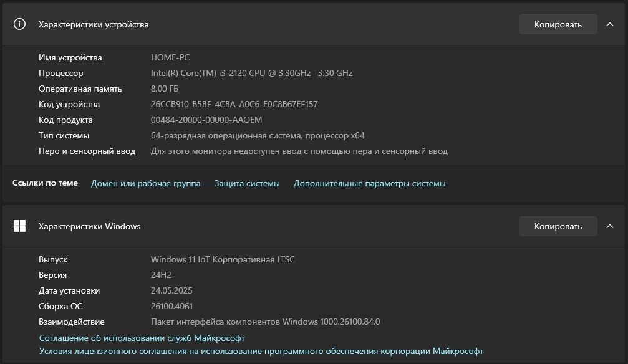Select the device name value HOME-PC
Viewport: 628px width, 364px height.
coord(170,57)
